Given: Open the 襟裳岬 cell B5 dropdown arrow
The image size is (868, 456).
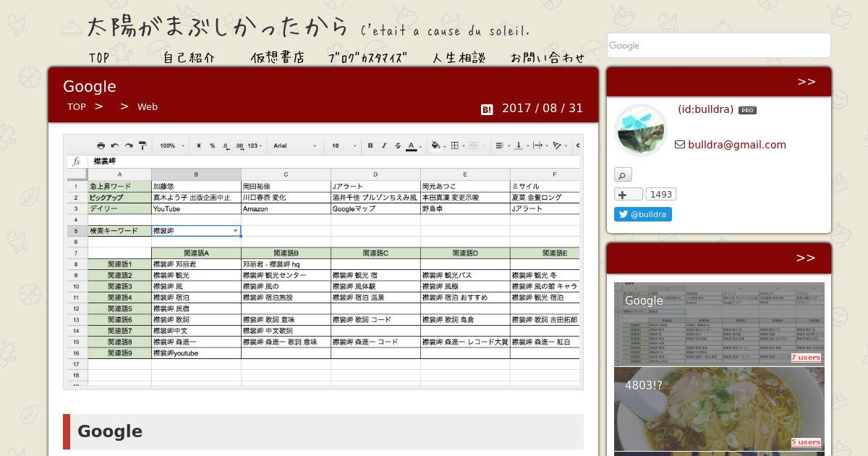Looking at the screenshot, I should [235, 231].
